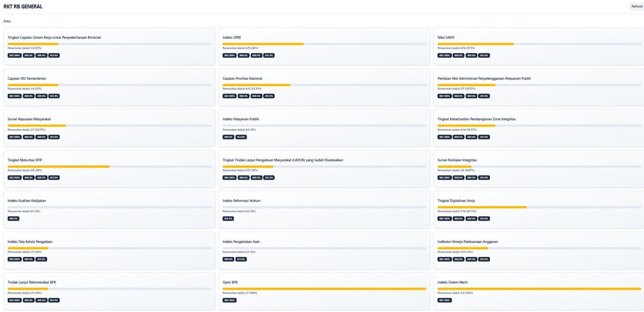644x312 pixels.
Task: Open the Indeks SPBE card title
Action: point(232,37)
